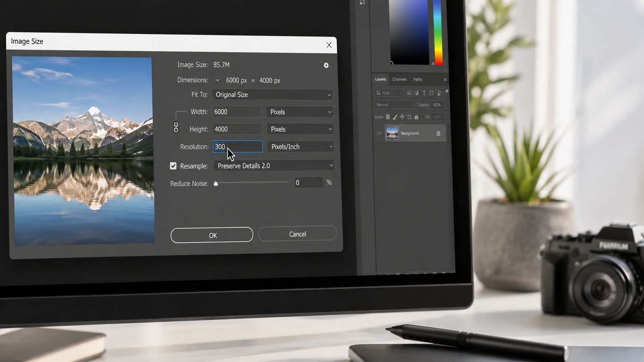
Task: Switch to the Paths tab
Action: pyautogui.click(x=418, y=79)
